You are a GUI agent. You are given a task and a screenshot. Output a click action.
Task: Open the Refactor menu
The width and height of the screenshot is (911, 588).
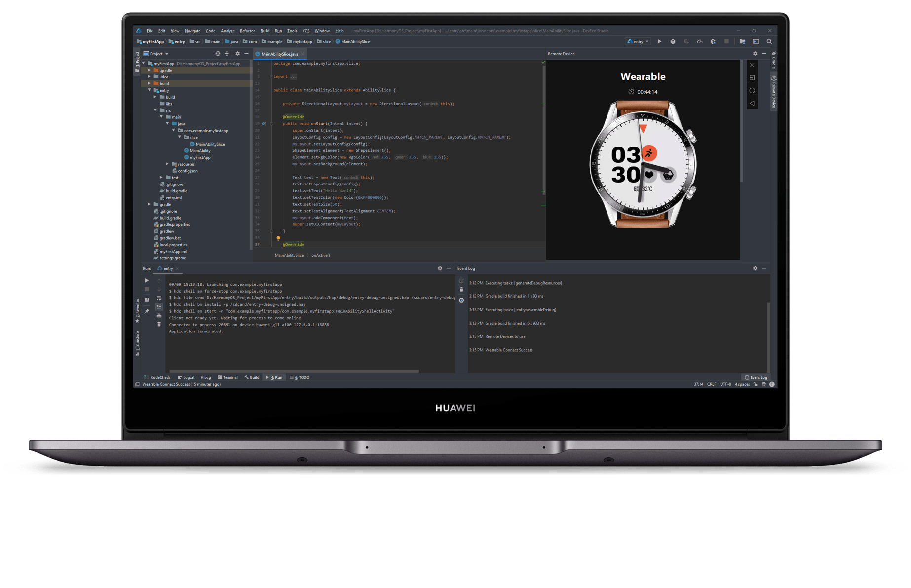pyautogui.click(x=247, y=30)
